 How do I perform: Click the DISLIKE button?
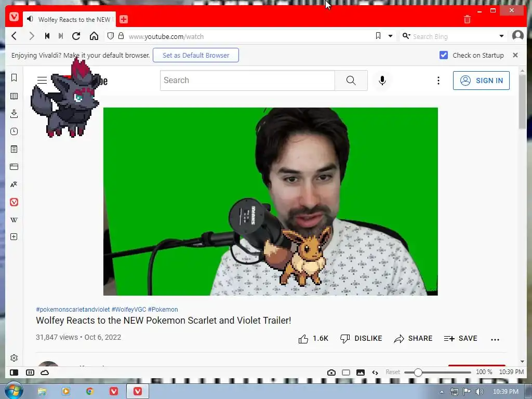pos(361,339)
